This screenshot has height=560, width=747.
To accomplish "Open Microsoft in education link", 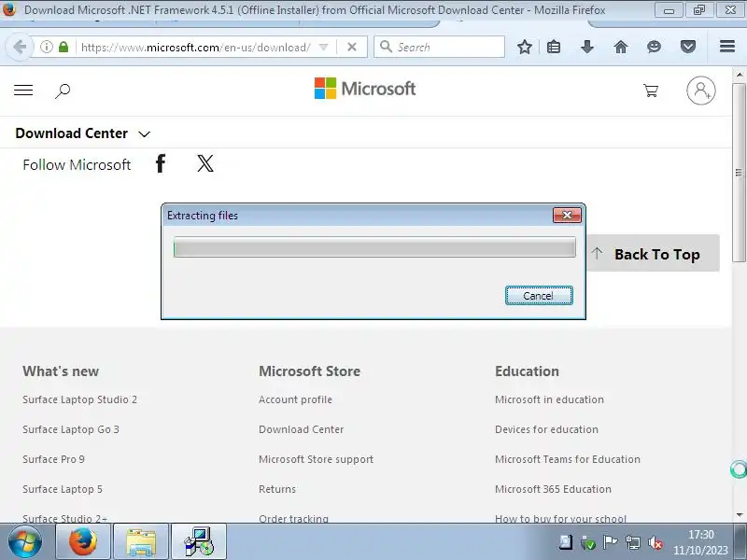I will tap(549, 399).
